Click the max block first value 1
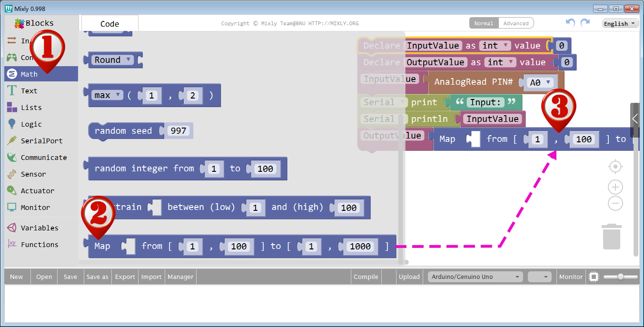 pyautogui.click(x=152, y=96)
